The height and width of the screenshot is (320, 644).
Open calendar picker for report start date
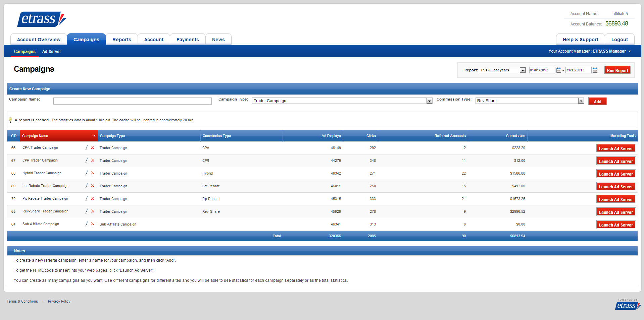coord(559,70)
